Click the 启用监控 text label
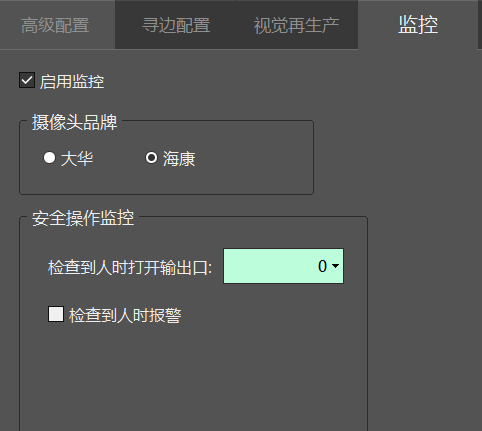482x431 pixels. tap(72, 82)
